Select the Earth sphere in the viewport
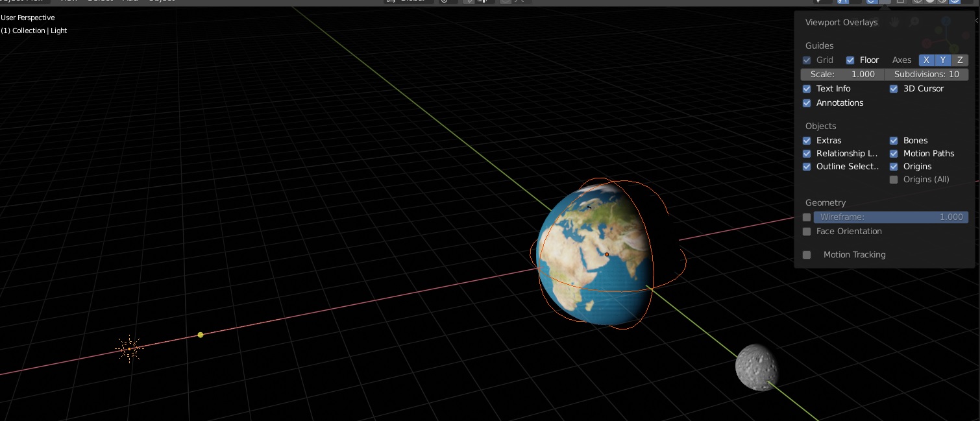The image size is (980, 421). click(595, 254)
